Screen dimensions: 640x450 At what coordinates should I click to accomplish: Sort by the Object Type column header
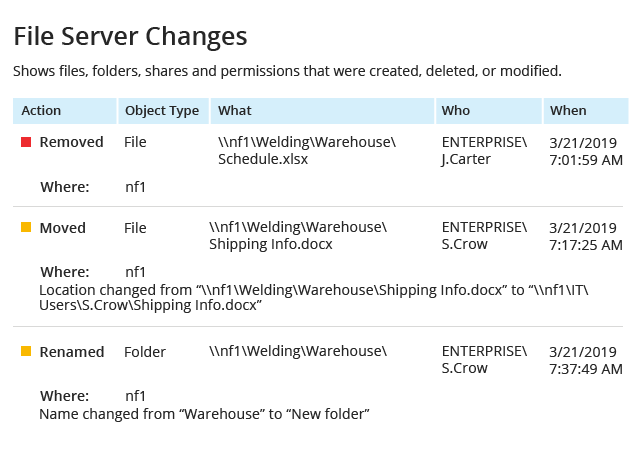click(x=164, y=111)
